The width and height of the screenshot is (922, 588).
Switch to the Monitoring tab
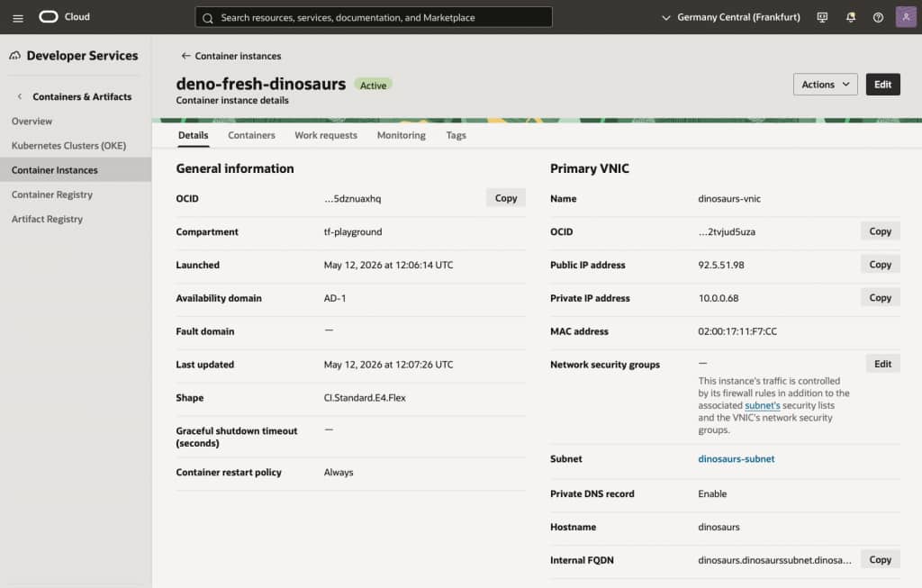pyautogui.click(x=402, y=135)
